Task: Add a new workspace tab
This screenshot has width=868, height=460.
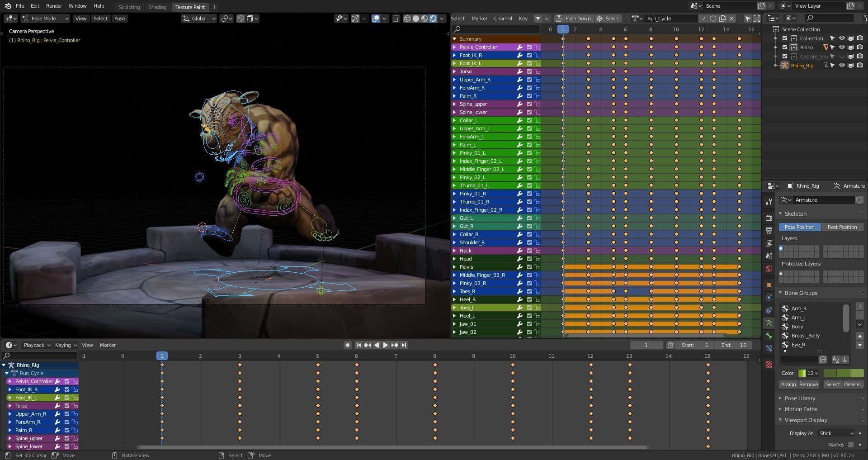Action: (x=214, y=7)
